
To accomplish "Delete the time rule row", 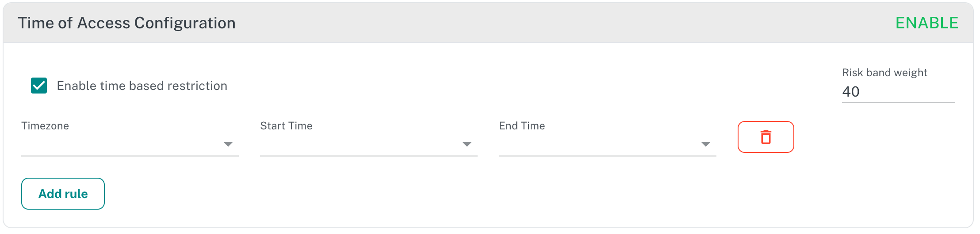I will click(x=766, y=137).
